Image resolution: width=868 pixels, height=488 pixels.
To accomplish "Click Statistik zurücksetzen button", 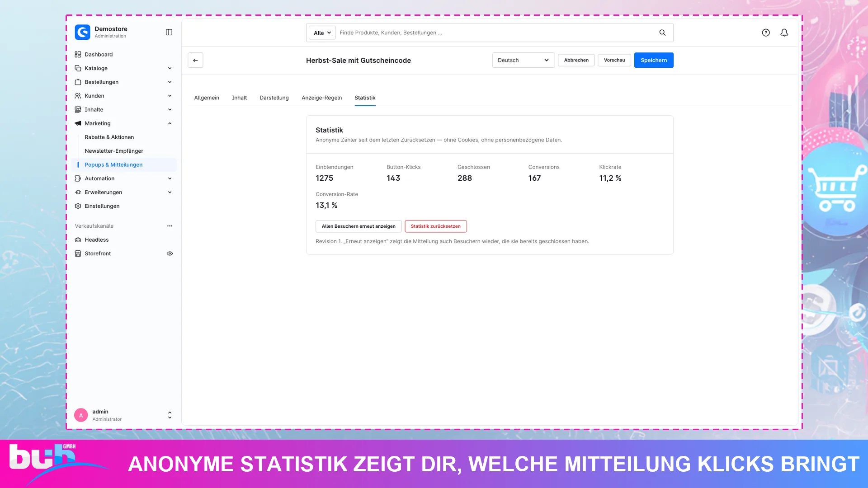I will (436, 226).
